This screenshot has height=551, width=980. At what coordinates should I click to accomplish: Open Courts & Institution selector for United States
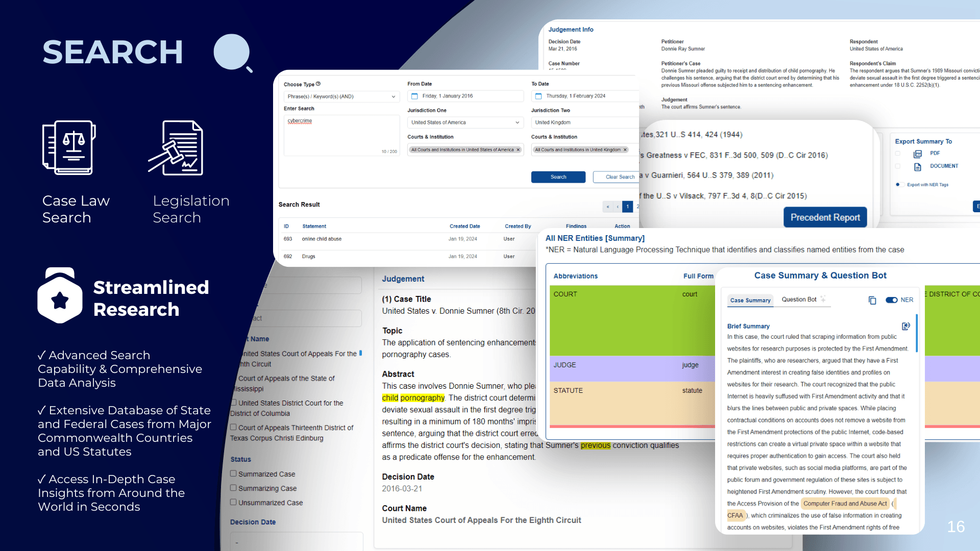tap(465, 150)
